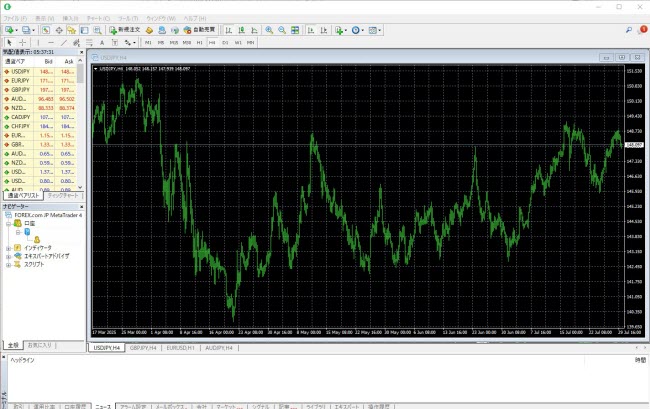The width and height of the screenshot is (650, 409).
Task: Switch chart to line chart style
Action: point(254,30)
